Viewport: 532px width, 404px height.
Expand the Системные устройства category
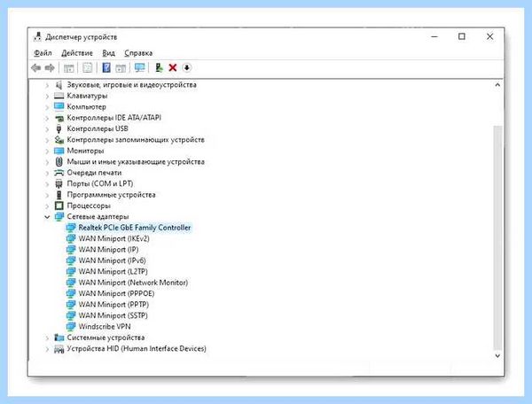[x=47, y=338]
